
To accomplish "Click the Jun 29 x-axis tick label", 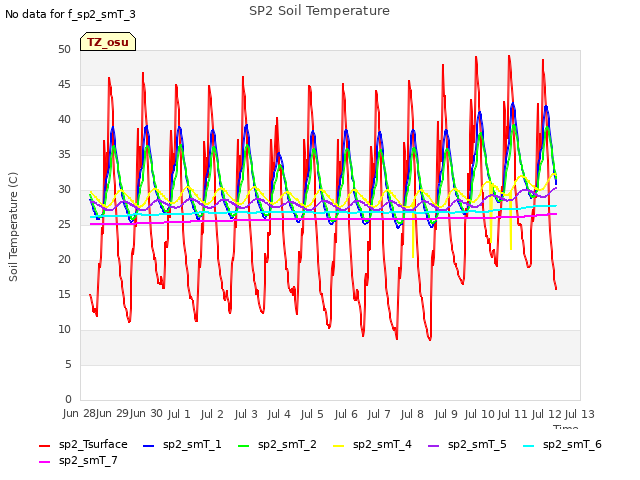I will pyautogui.click(x=112, y=414).
